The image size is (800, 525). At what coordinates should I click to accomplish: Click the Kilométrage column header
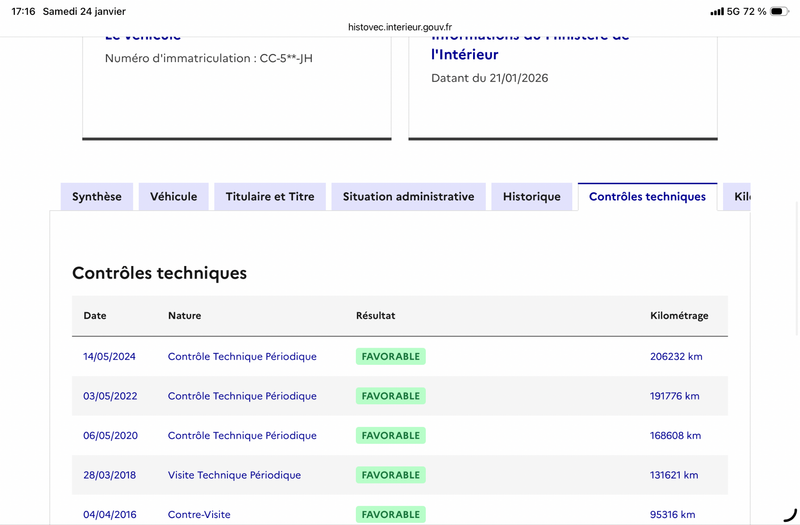(679, 316)
